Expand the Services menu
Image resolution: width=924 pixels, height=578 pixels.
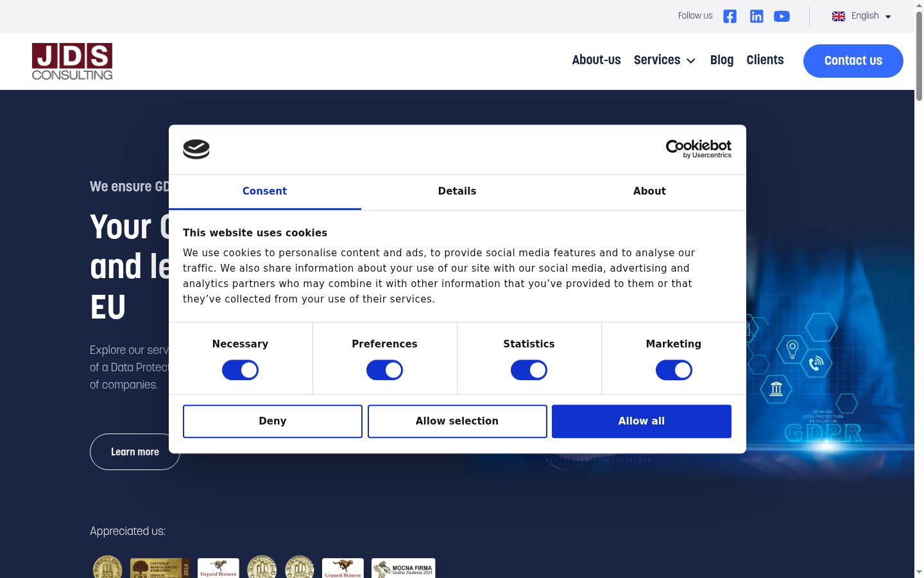[665, 60]
